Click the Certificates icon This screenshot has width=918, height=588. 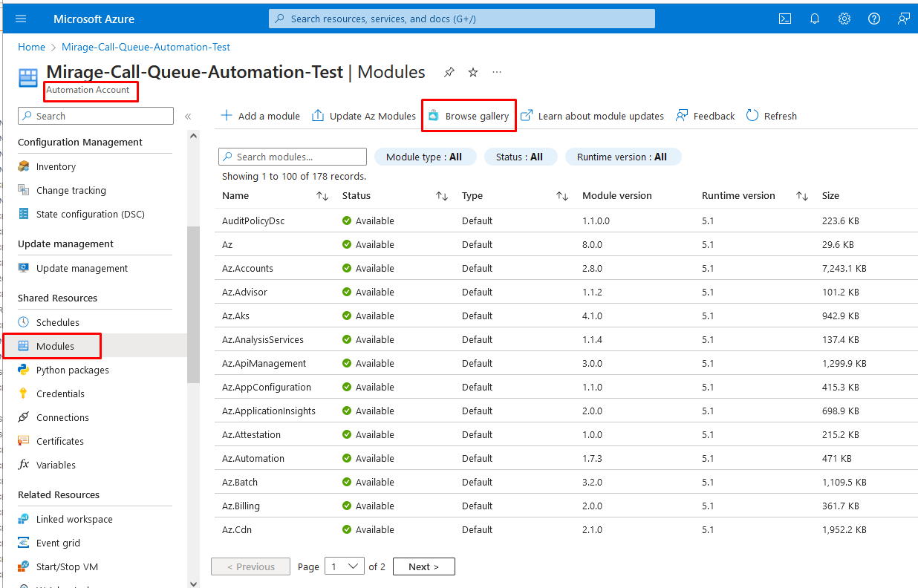tap(24, 441)
